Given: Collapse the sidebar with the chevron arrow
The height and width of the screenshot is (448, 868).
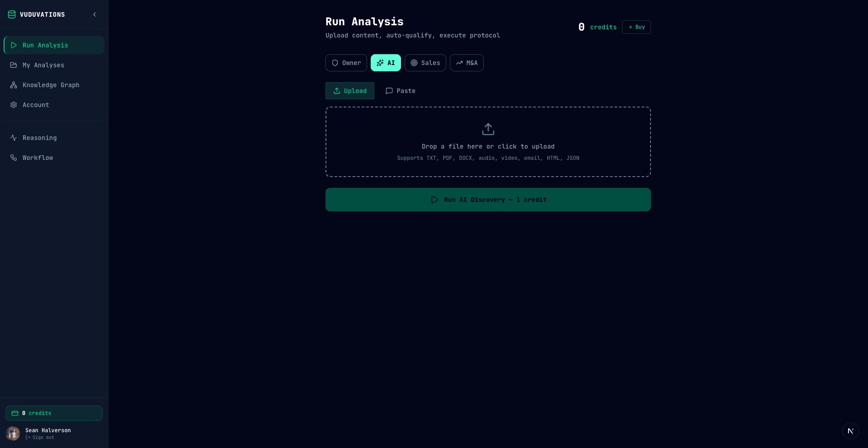Looking at the screenshot, I should click(94, 14).
